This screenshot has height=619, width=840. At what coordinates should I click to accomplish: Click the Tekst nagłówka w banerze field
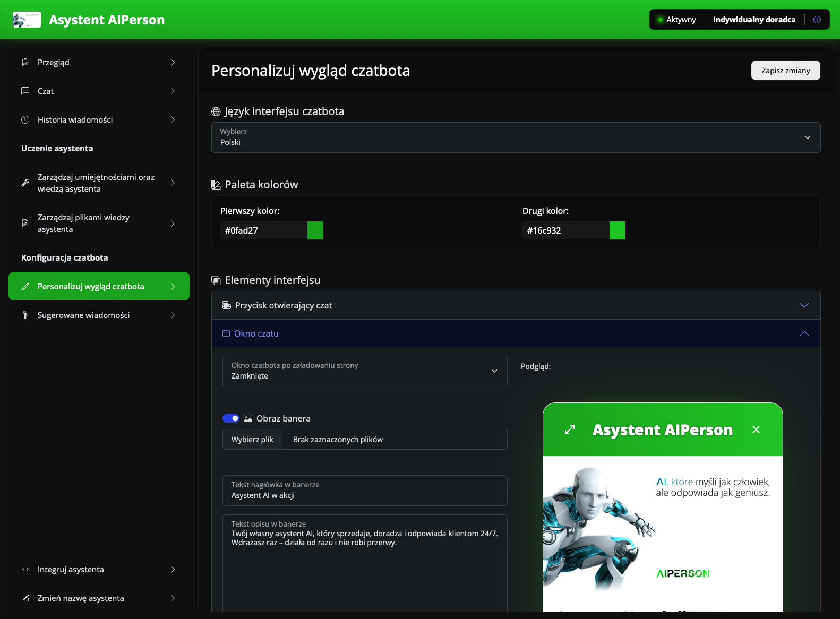(x=365, y=491)
